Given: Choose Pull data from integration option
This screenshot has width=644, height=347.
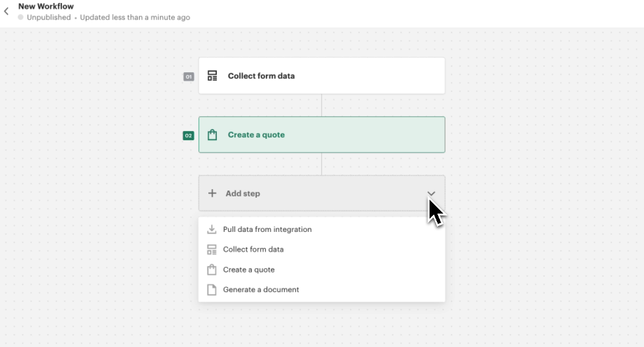Looking at the screenshot, I should (322, 229).
